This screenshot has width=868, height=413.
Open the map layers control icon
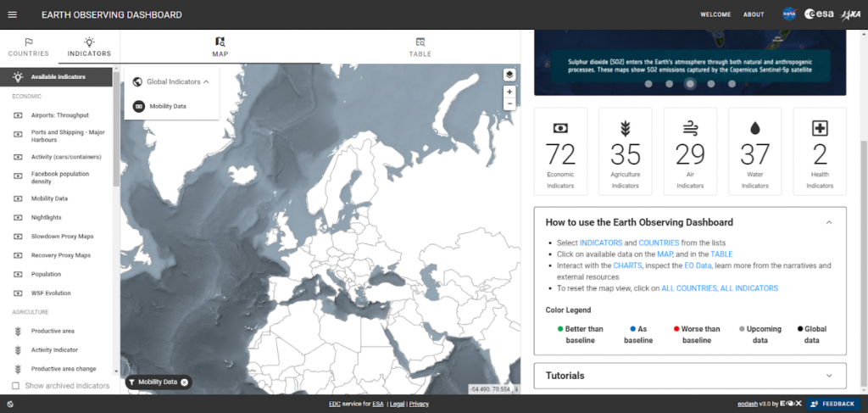click(x=509, y=75)
